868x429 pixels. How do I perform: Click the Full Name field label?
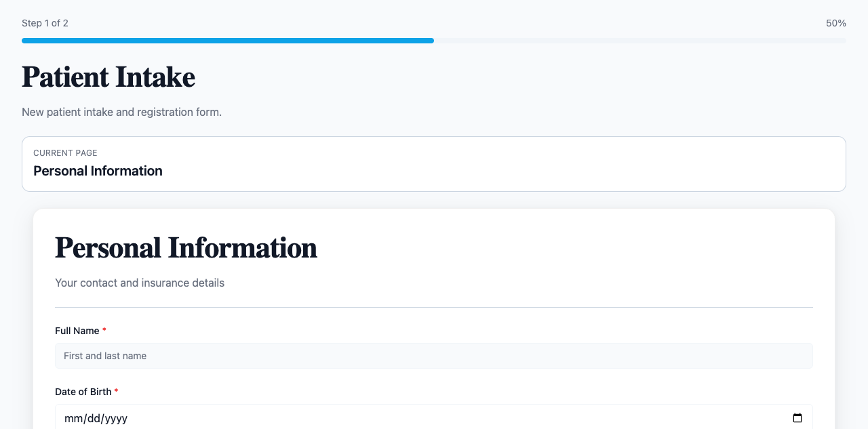click(77, 331)
